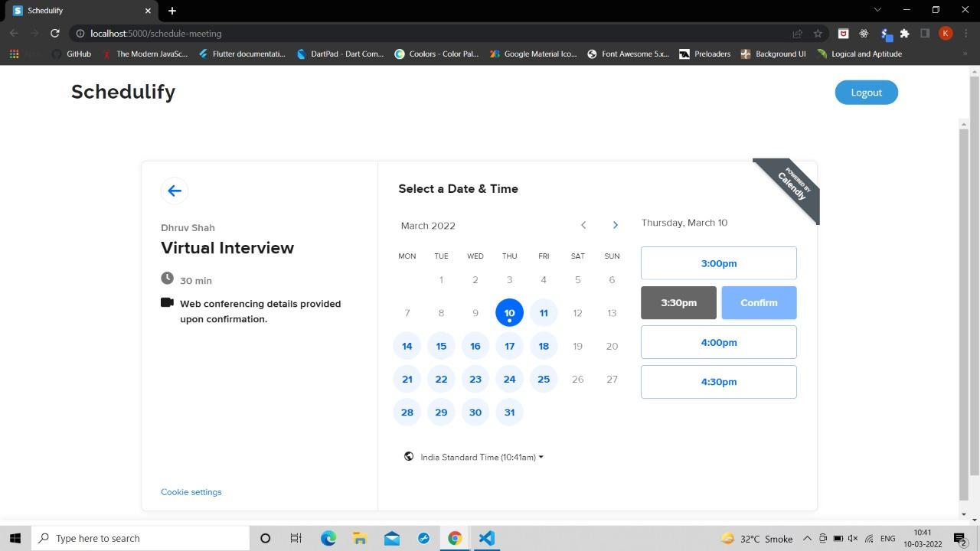The height and width of the screenshot is (551, 980).
Task: Launch Microsoft Edge from taskbar
Action: click(328, 538)
